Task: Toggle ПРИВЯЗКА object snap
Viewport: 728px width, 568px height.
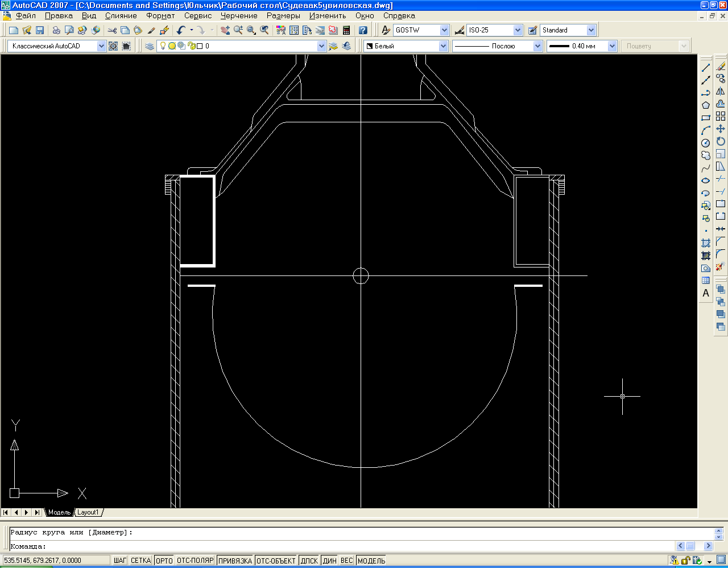Action: click(235, 561)
